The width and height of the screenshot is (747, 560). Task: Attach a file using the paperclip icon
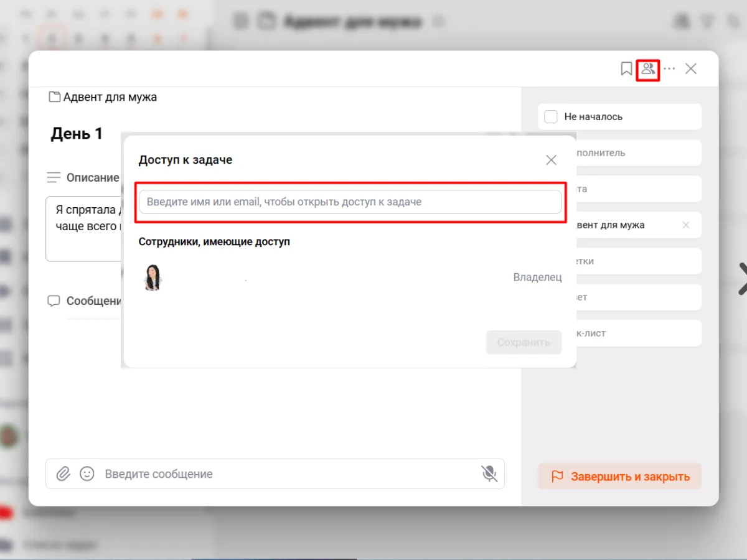click(x=63, y=474)
